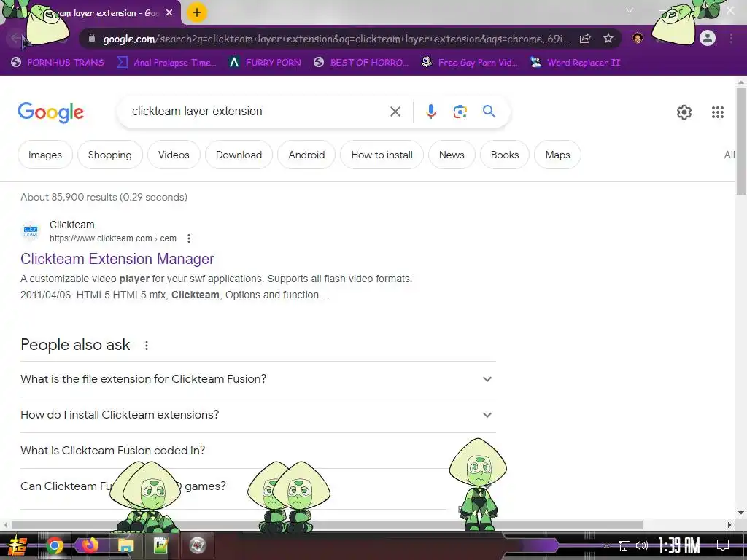
Task: Click the volume speaker tray icon
Action: [x=642, y=545]
